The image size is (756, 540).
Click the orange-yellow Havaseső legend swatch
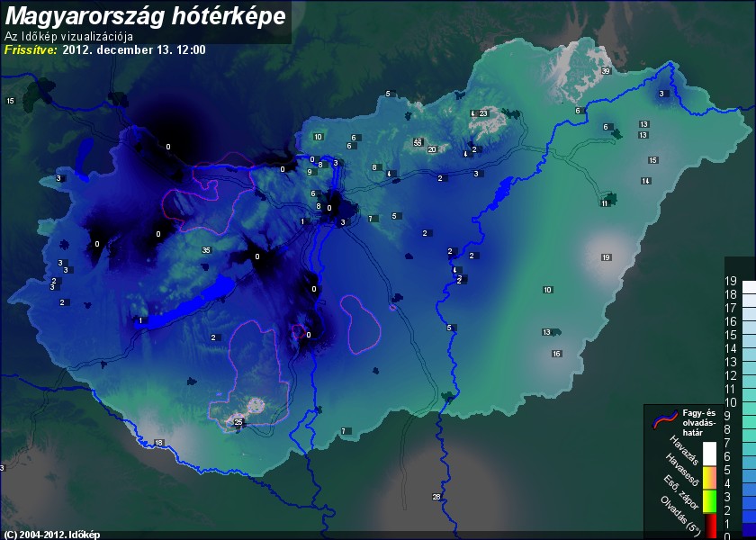point(710,477)
